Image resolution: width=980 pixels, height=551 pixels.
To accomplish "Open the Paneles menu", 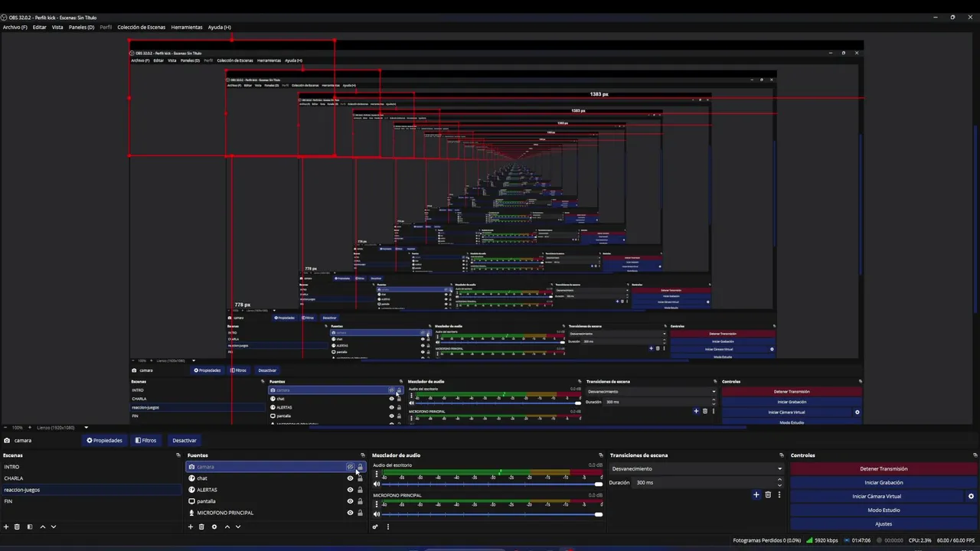I will point(81,27).
